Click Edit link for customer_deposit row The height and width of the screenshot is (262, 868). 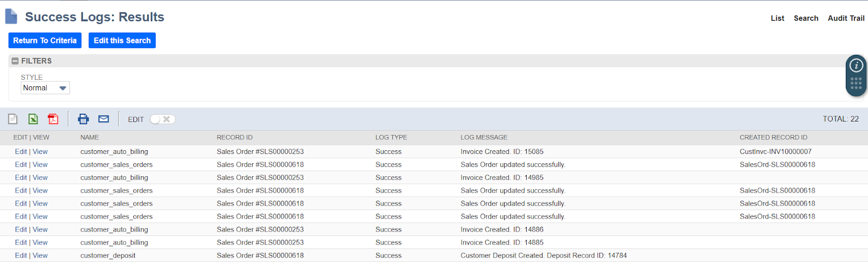[21, 255]
